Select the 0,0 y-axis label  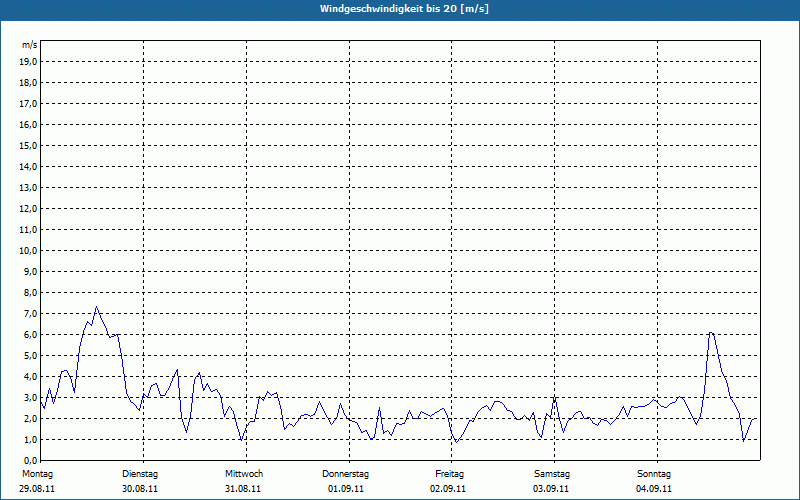[x=30, y=460]
